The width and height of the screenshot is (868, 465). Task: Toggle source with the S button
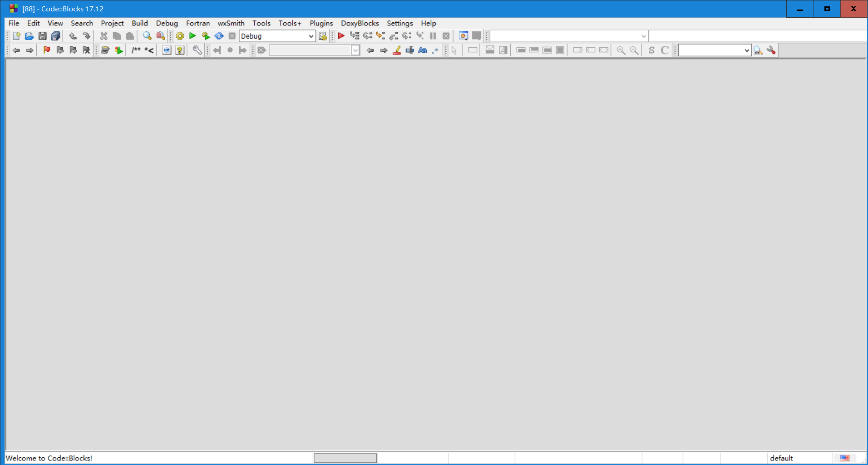click(x=651, y=50)
